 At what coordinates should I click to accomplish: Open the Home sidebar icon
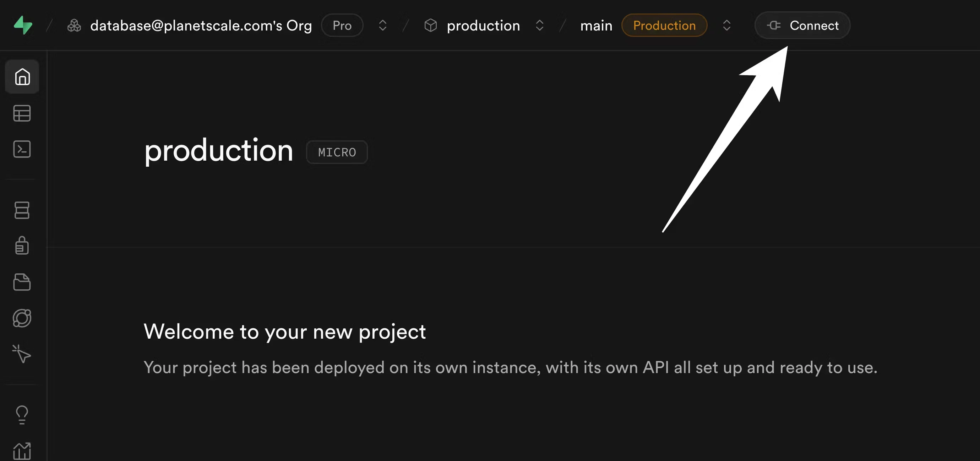tap(22, 77)
